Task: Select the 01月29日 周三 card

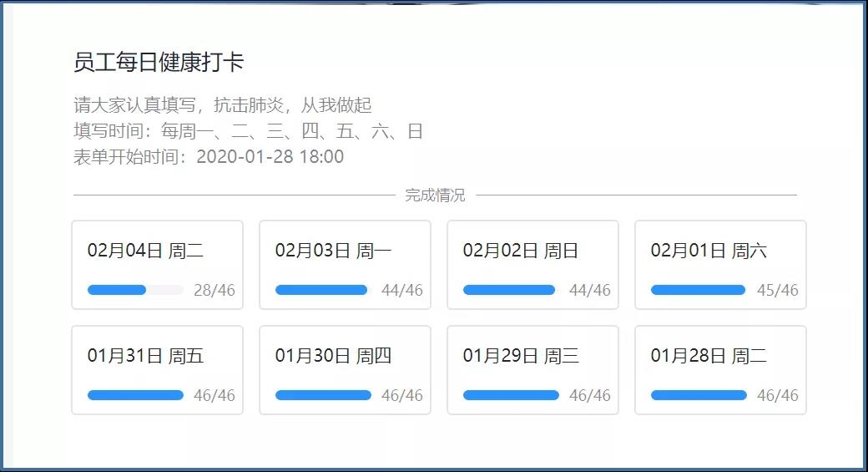Action: click(532, 370)
